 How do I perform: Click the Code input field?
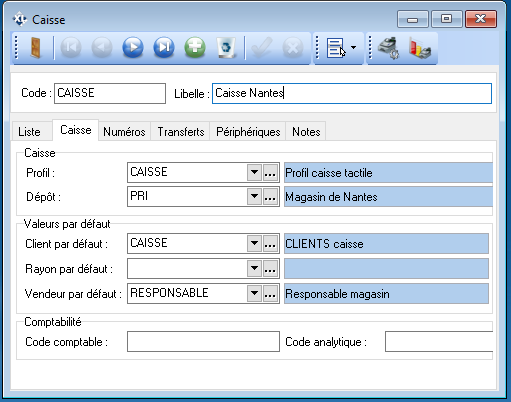(110, 93)
